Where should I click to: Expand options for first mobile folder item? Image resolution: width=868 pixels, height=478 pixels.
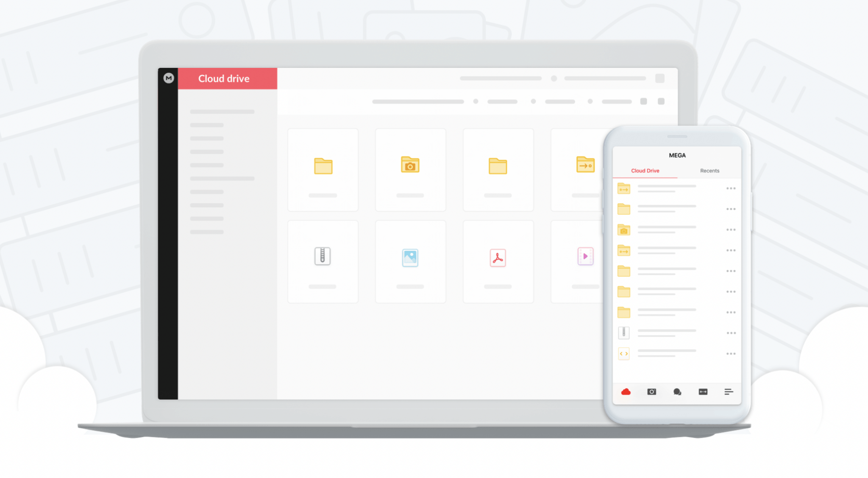point(731,188)
